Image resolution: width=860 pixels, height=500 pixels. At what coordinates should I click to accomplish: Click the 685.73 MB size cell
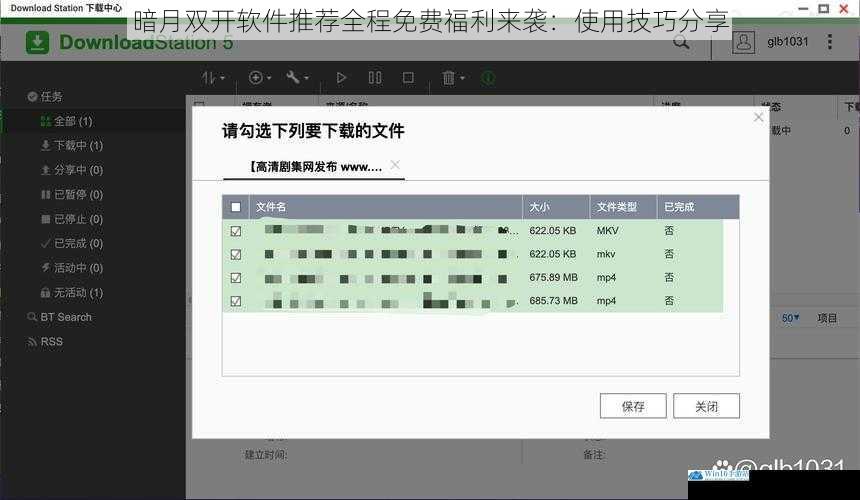tap(553, 301)
